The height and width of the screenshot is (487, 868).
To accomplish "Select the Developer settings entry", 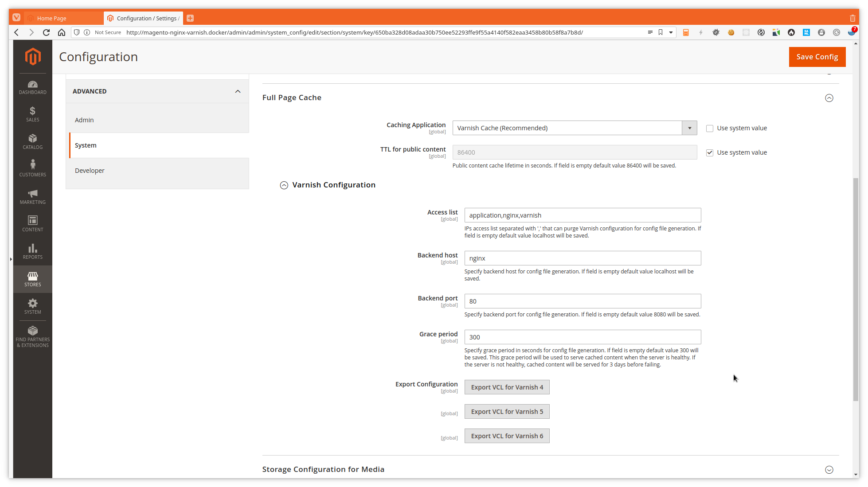I will [90, 171].
